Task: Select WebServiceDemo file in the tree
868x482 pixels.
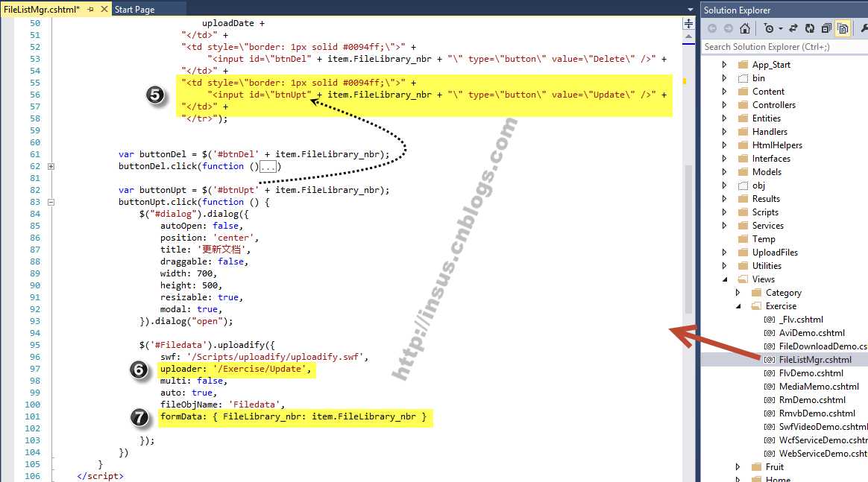Action: [823, 453]
